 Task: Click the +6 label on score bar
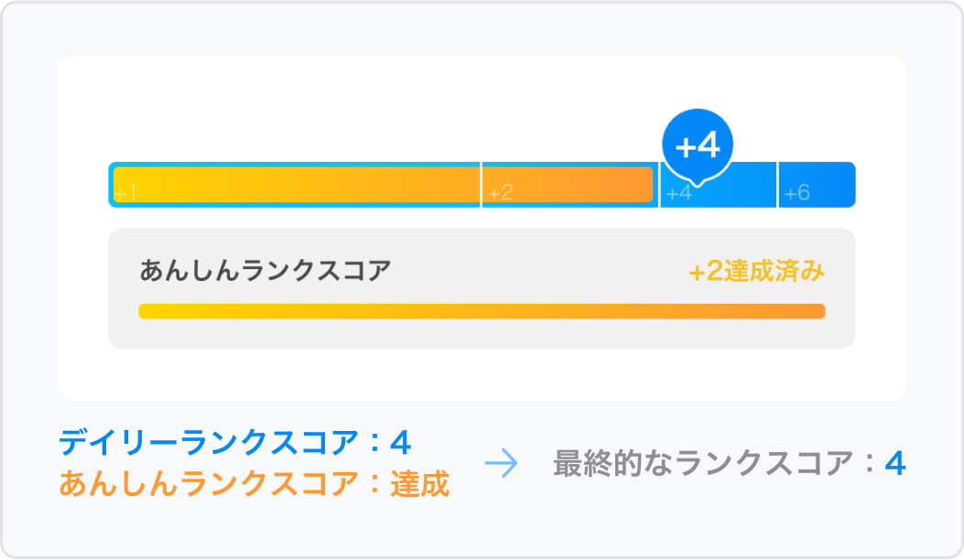796,193
